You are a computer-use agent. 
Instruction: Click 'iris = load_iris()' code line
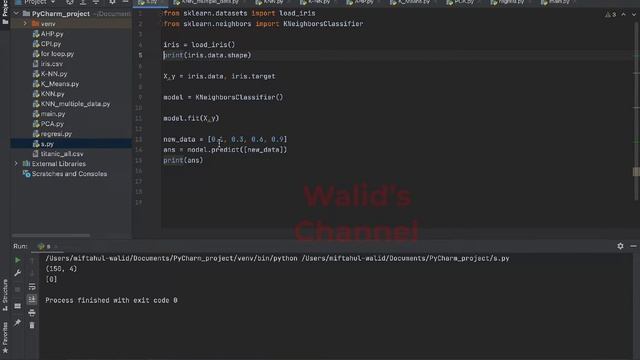(199, 45)
